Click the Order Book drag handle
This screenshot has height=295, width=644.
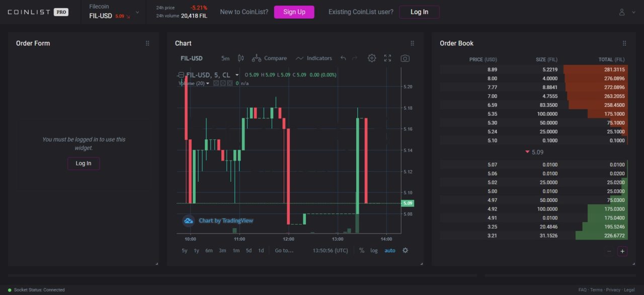click(624, 43)
